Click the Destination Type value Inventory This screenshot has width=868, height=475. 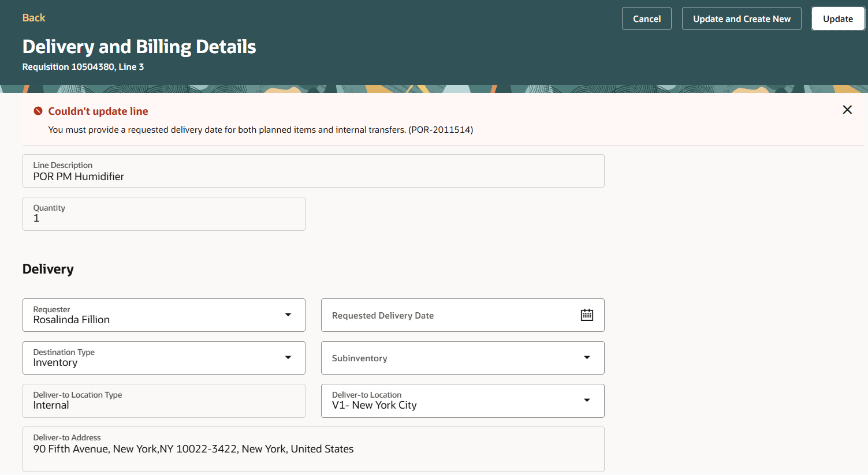click(x=56, y=362)
